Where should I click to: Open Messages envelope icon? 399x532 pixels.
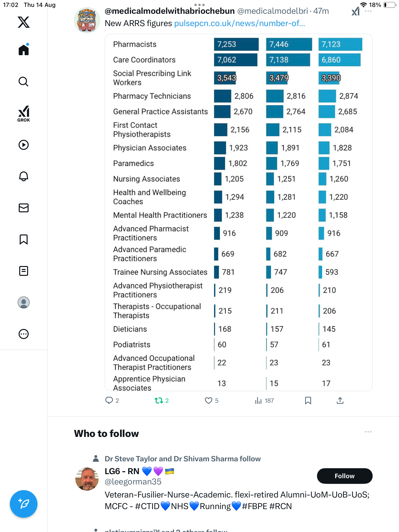(x=24, y=208)
